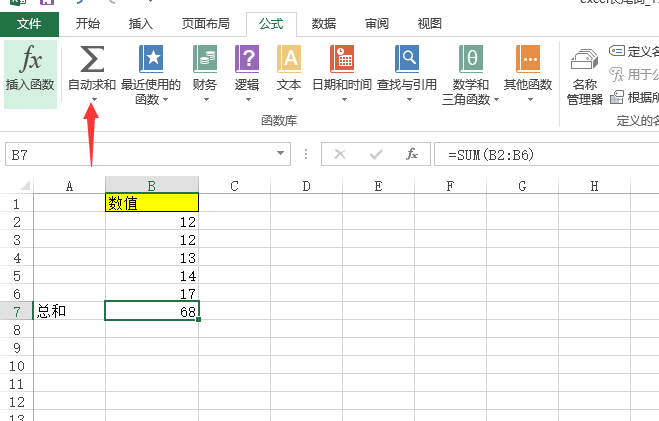The height and width of the screenshot is (421, 659).
Task: Click the formula bar cancel X icon
Action: [340, 155]
